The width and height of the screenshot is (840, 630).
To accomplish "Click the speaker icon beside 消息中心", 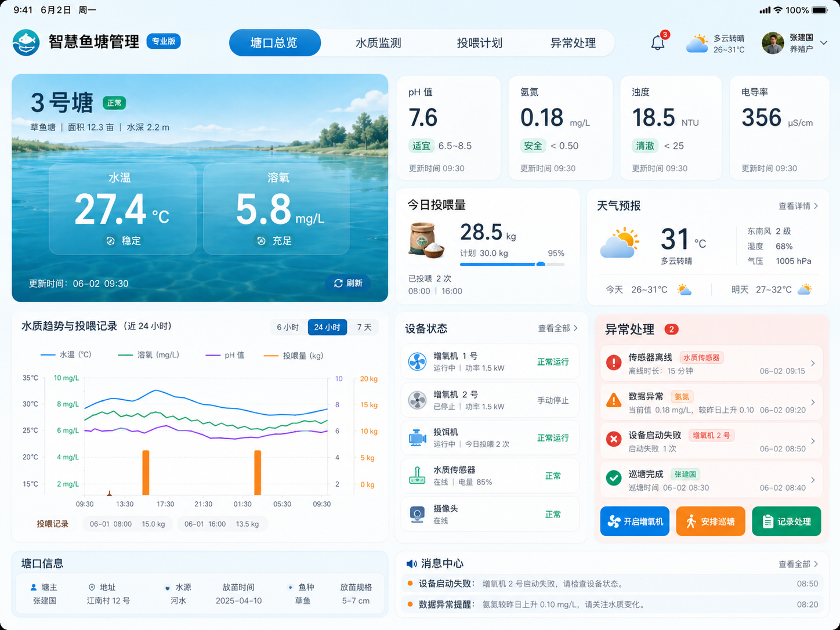I will (411, 564).
